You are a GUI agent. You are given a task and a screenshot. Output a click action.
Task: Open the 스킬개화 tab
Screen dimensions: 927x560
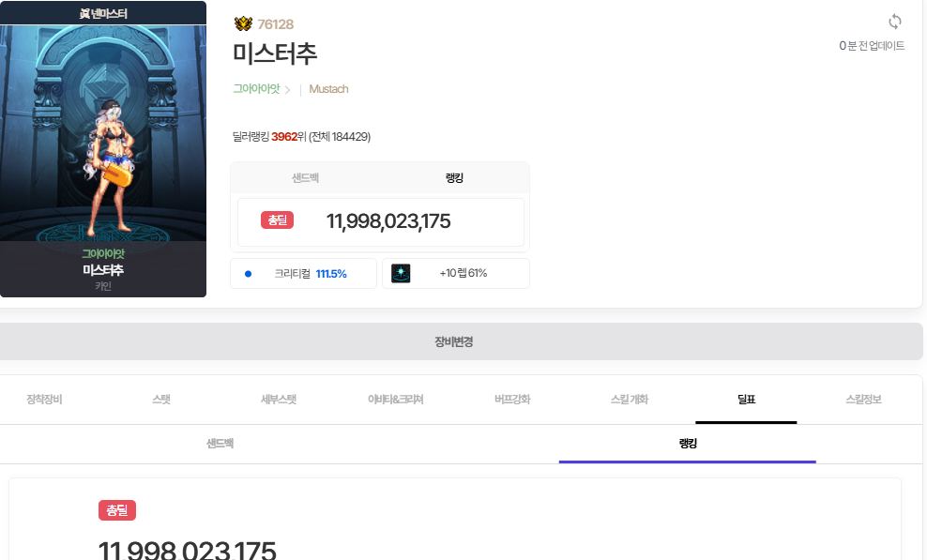(x=630, y=400)
